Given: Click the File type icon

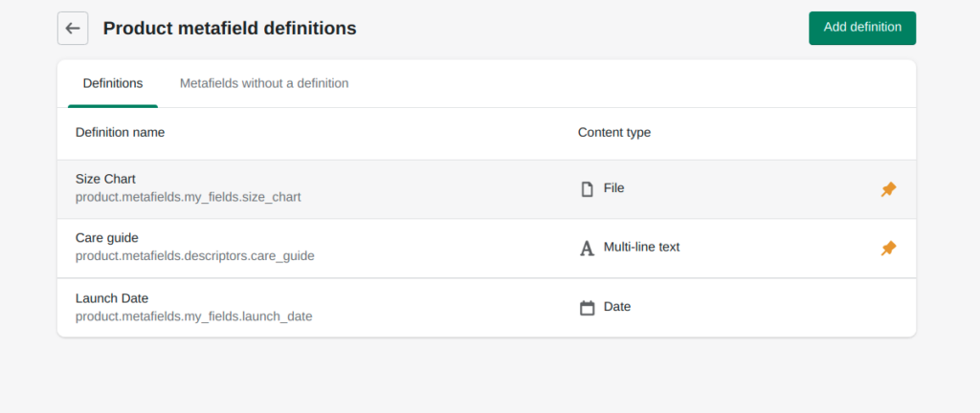Looking at the screenshot, I should (x=588, y=189).
